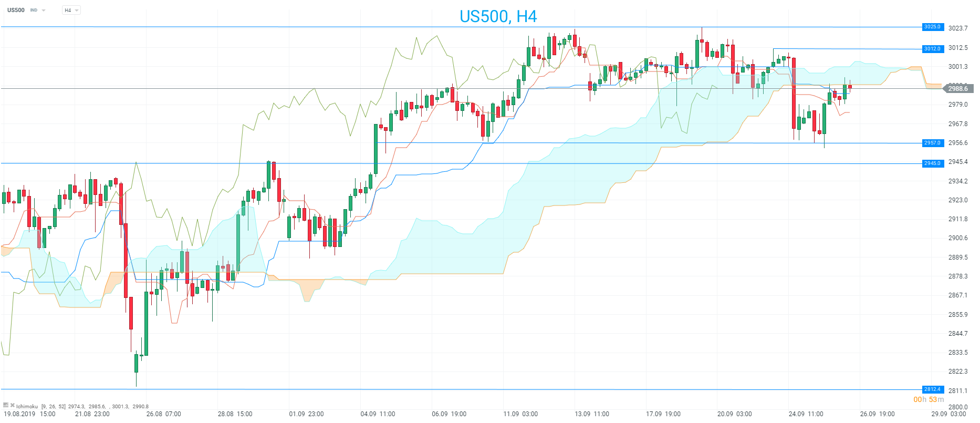
Task: Select the 2945.0 horizontal line price tag
Action: [x=933, y=163]
